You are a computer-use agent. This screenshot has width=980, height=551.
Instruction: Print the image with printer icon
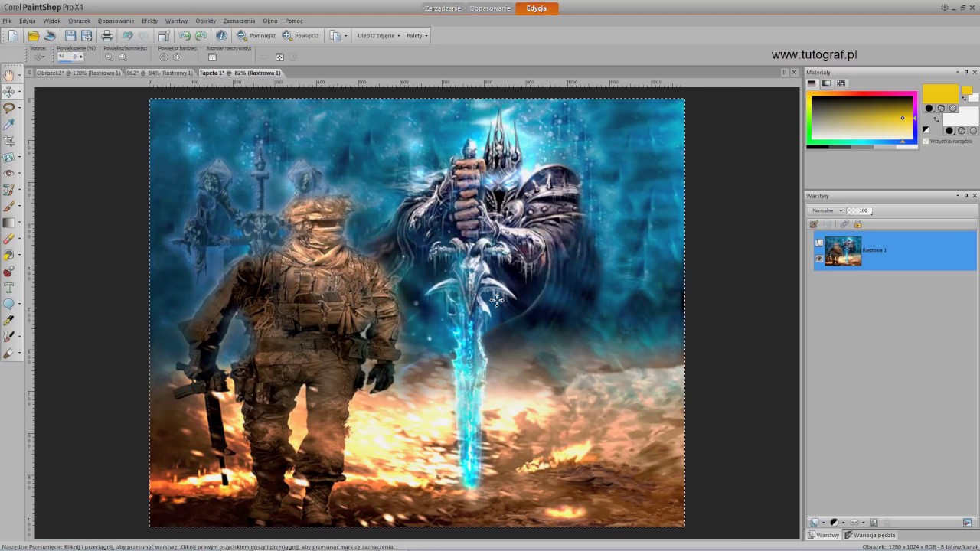[x=107, y=36]
